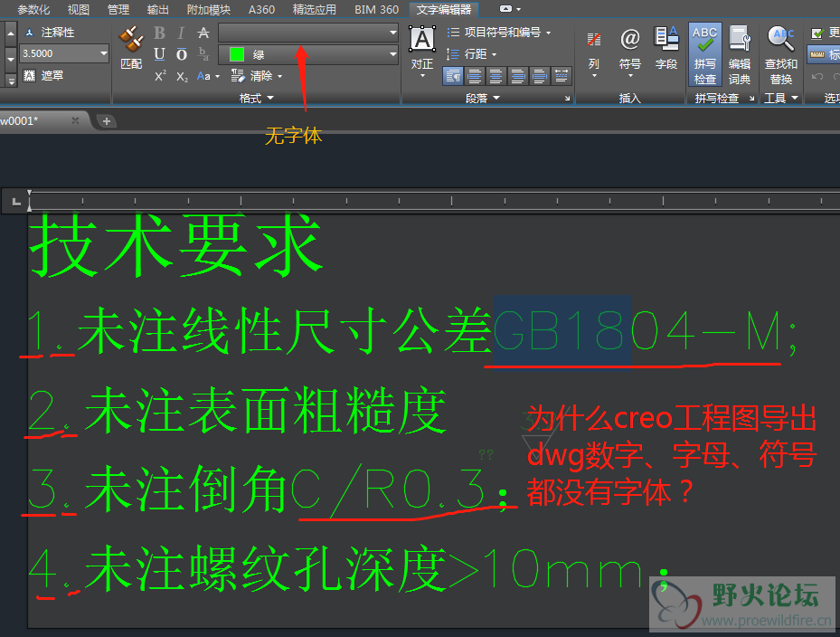Open the 拼写检查 panel dialog launcher

coord(751,98)
